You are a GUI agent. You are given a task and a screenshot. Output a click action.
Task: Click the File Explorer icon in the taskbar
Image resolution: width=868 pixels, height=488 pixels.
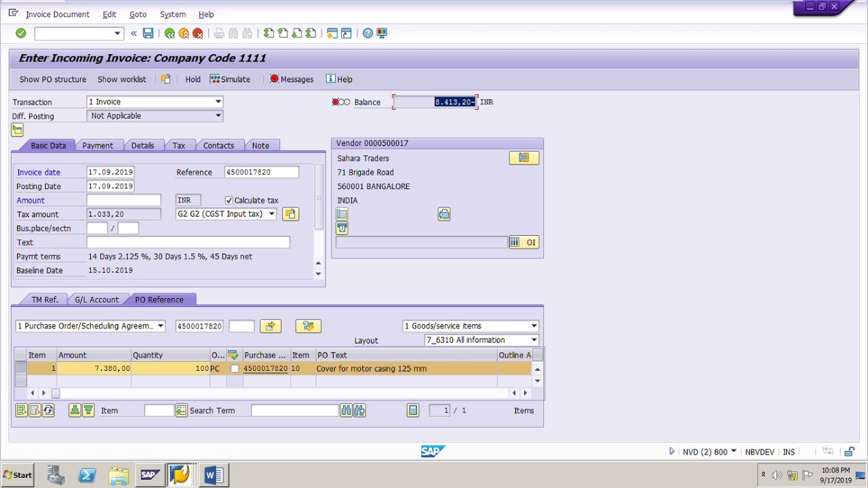119,475
